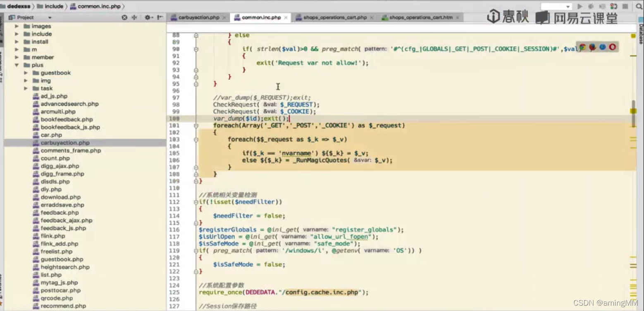Click the yellow warning indicator atop the scrollbar
The image size is (644, 311).
pos(633,36)
